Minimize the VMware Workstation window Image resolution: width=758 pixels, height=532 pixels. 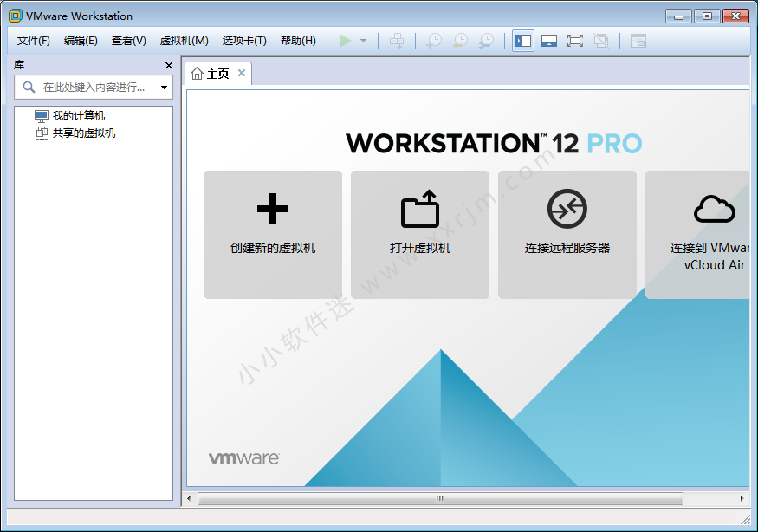(678, 16)
